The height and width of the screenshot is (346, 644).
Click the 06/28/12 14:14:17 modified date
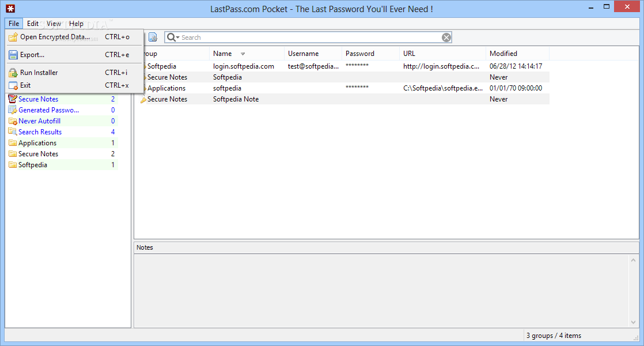tap(516, 66)
